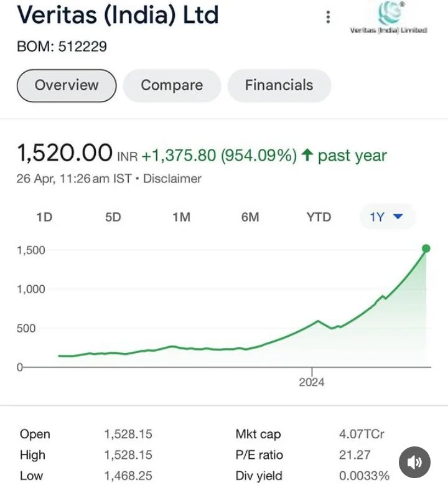Open the three-dot more options menu
The height and width of the screenshot is (490, 448).
(328, 17)
